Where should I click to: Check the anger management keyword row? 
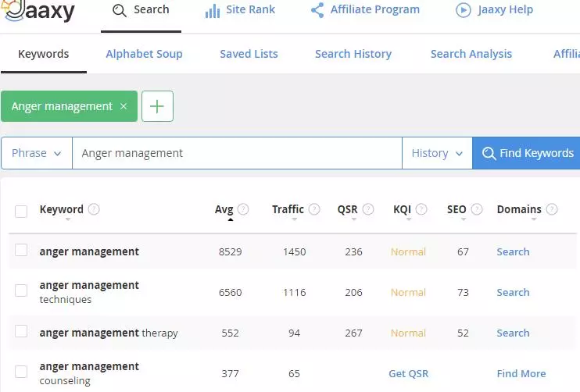(21, 250)
